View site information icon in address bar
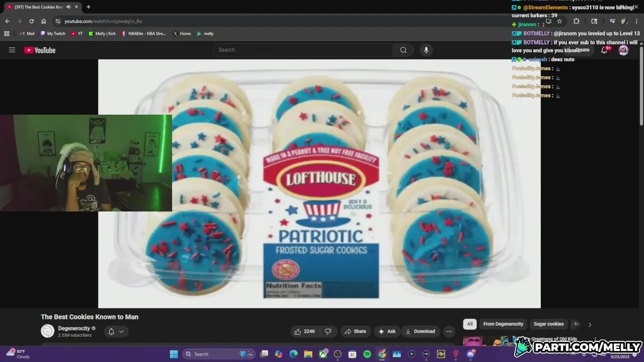 click(x=58, y=21)
